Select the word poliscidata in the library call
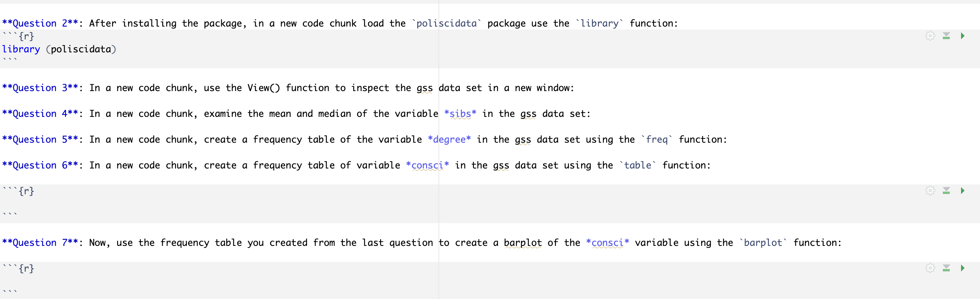This screenshot has height=299, width=980. tap(81, 49)
